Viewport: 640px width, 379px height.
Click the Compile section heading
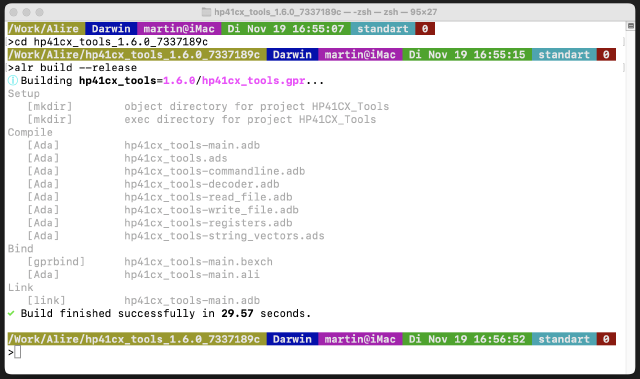point(30,133)
